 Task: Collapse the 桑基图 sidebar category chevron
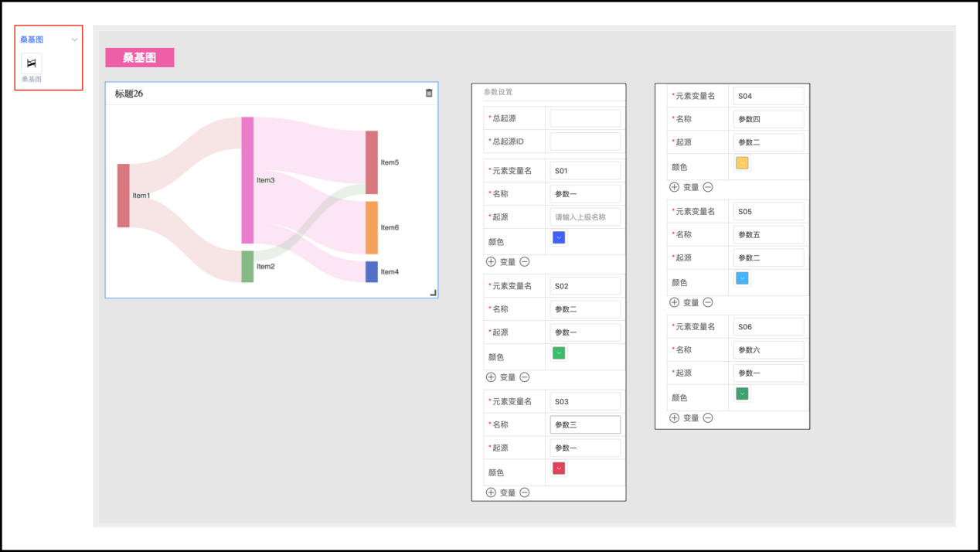[74, 39]
